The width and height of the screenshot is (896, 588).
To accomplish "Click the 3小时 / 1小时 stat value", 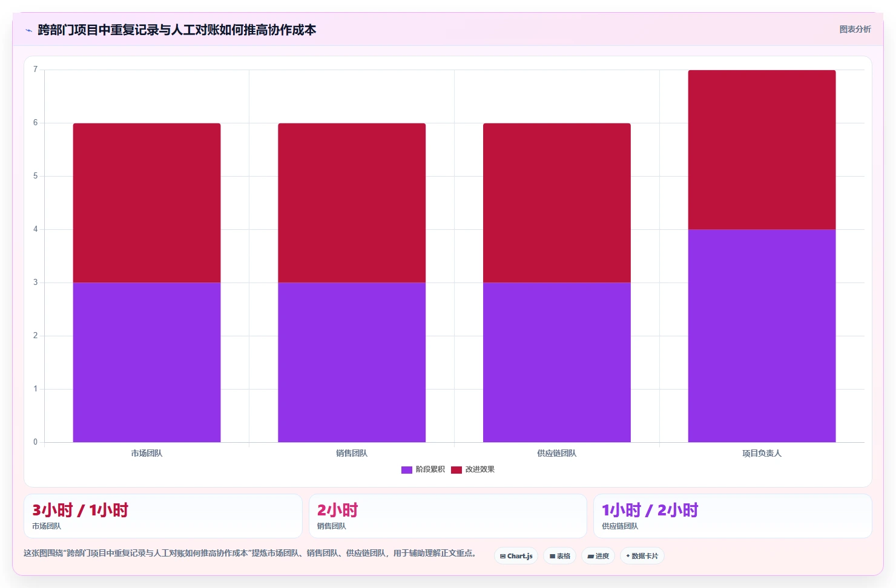I will 80,510.
